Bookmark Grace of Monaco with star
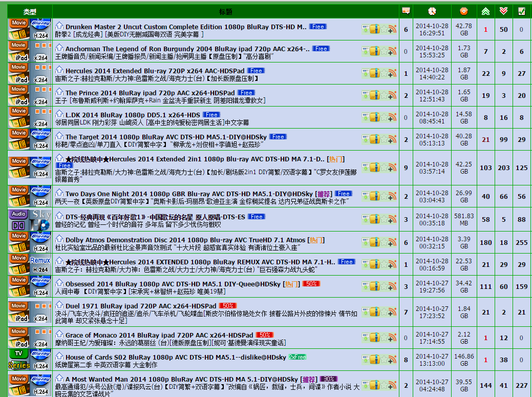 pos(384,338)
